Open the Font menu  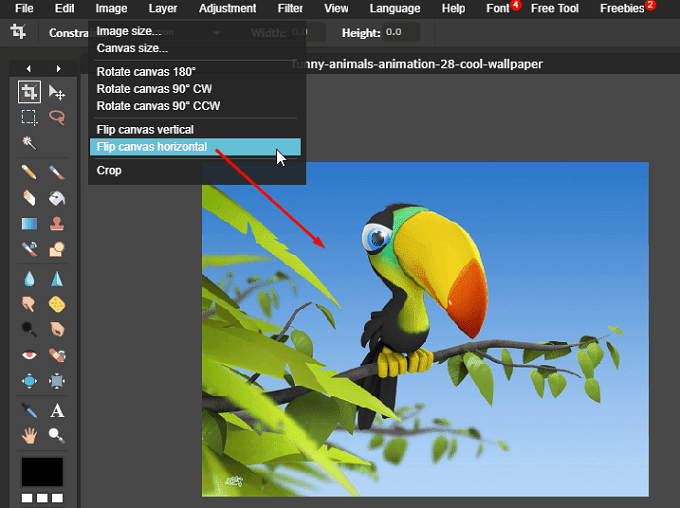tap(497, 8)
